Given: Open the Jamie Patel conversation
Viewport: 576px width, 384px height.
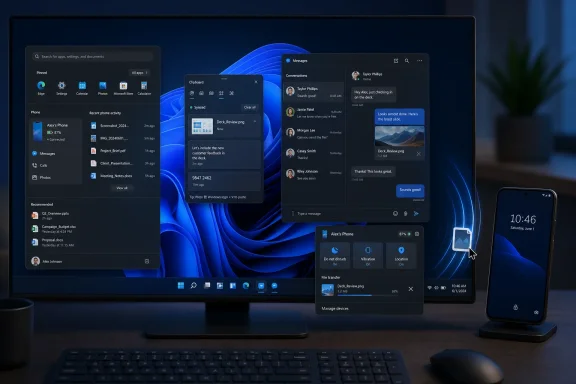Looking at the screenshot, I should click(x=314, y=112).
